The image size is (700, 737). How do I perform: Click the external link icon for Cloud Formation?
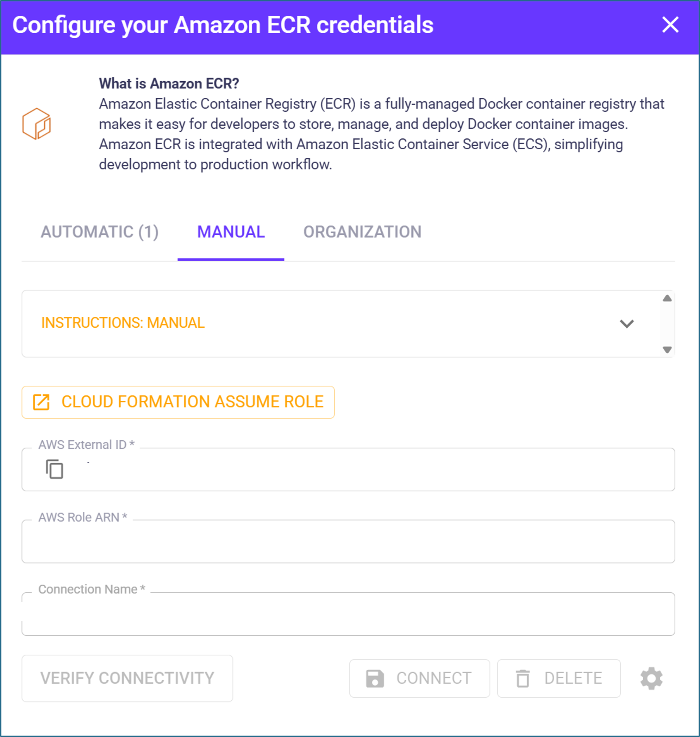click(41, 402)
